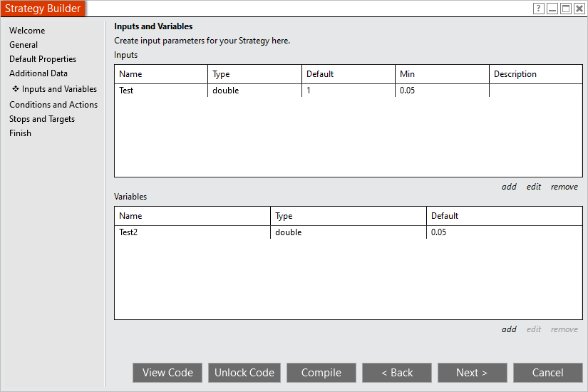This screenshot has width=588, height=392.
Task: Add a new input parameter
Action: [x=509, y=187]
